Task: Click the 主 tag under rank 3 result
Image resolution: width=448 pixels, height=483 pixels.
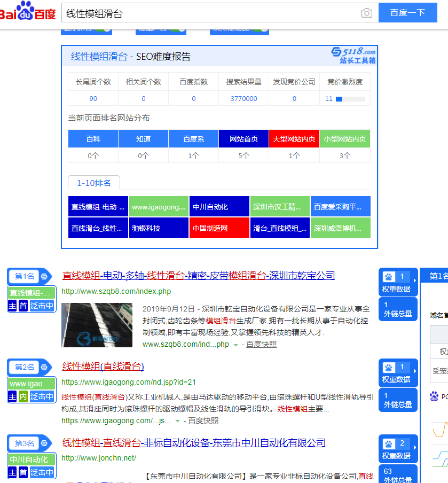Action: click(12, 472)
